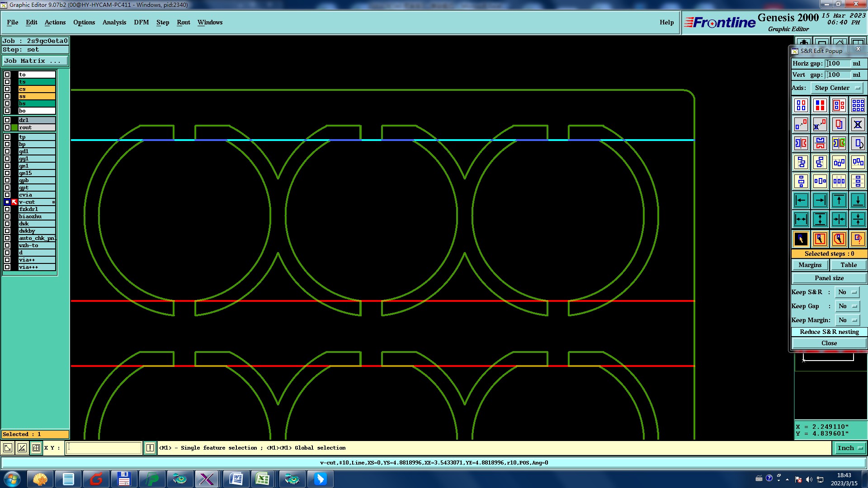Click the rotate step icon
868x488 pixels.
pos(858,143)
